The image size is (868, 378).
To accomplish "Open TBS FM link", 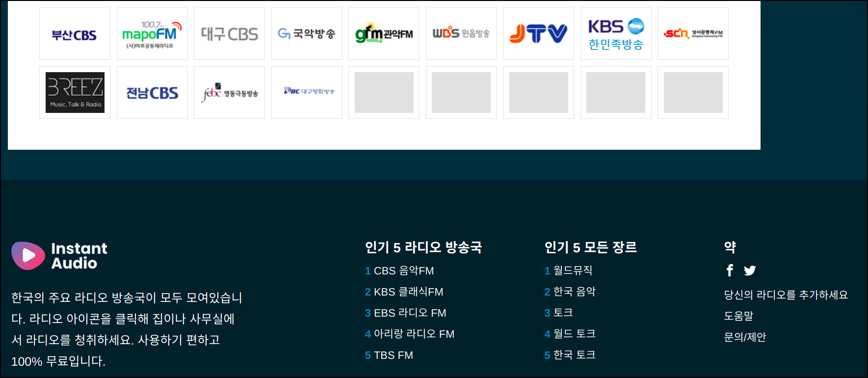I will [x=394, y=355].
